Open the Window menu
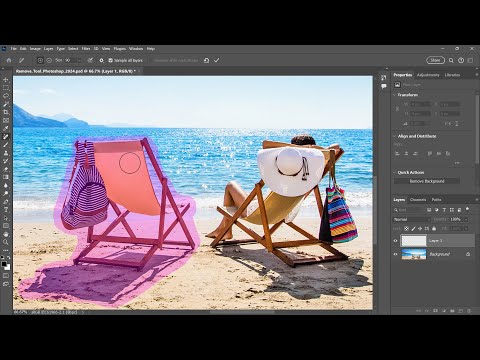Screen dimensions: 480x360 coord(136,49)
